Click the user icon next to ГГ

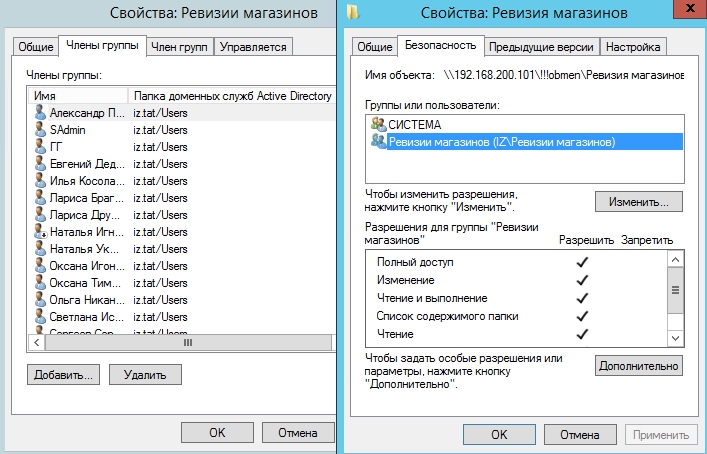tap(40, 147)
